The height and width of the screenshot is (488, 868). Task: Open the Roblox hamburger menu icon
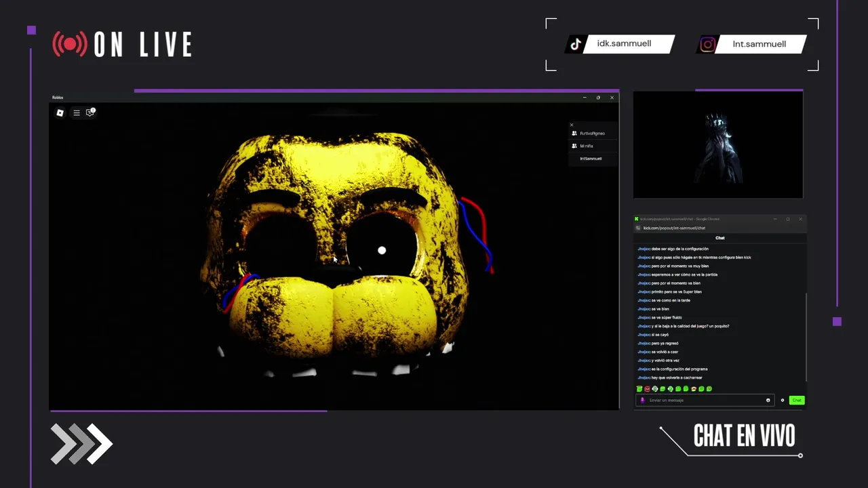click(x=77, y=113)
